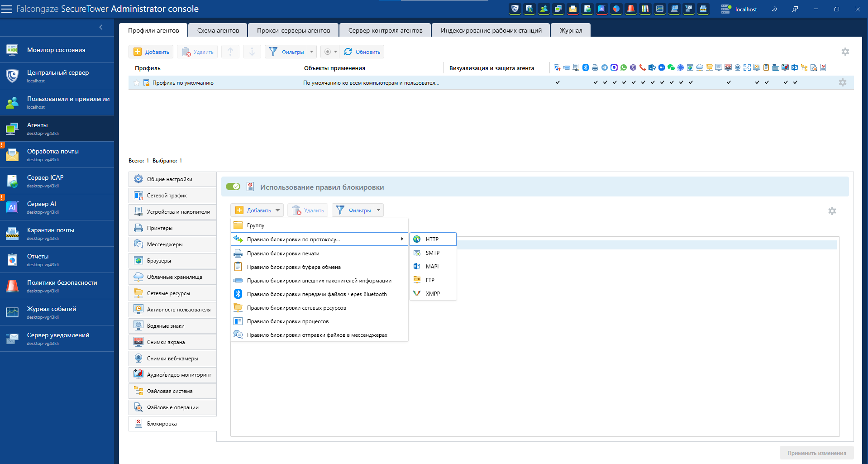Move profile up with arrow button
The height and width of the screenshot is (464, 868).
(x=230, y=52)
